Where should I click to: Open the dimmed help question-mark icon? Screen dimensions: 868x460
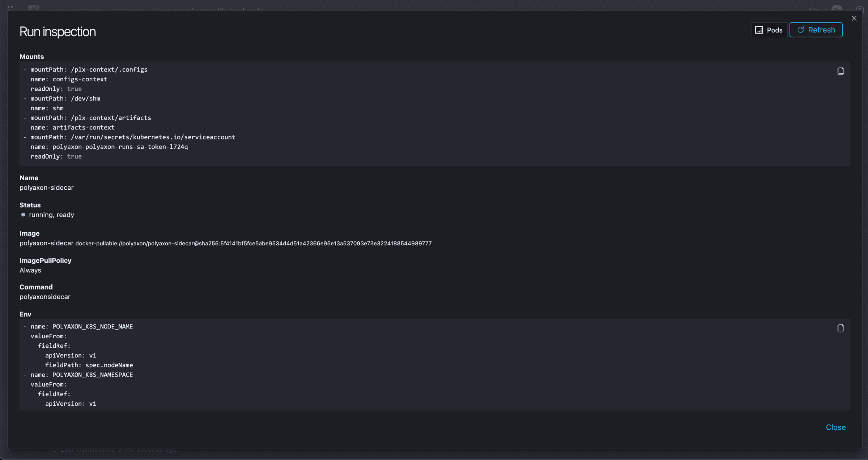pos(860,10)
